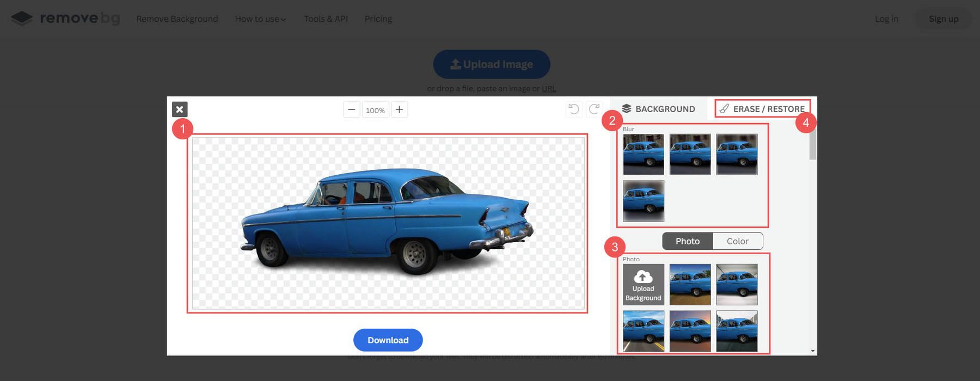Zoom out with the minus button
The width and height of the screenshot is (980, 381).
click(x=352, y=110)
